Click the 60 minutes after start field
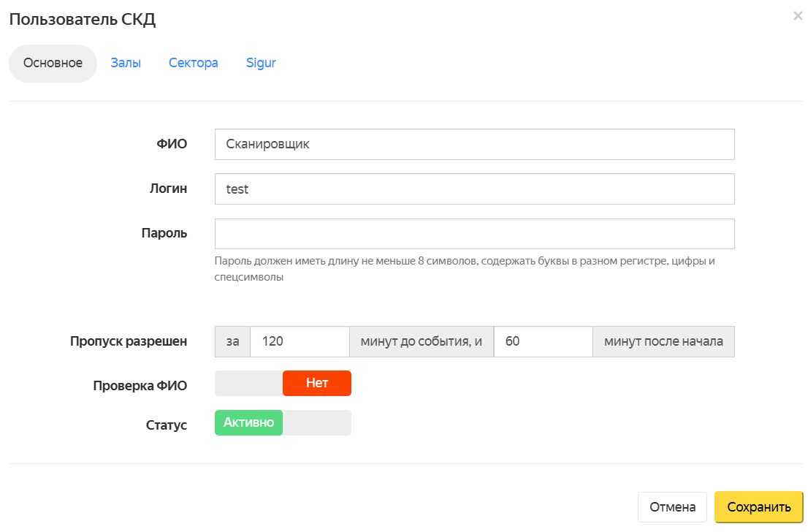This screenshot has height=532, width=808. tap(543, 341)
